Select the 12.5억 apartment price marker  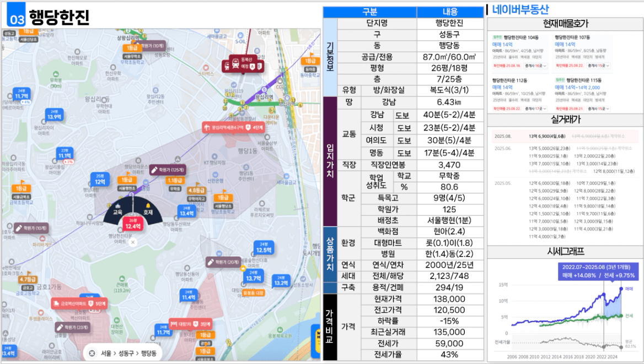(x=264, y=247)
